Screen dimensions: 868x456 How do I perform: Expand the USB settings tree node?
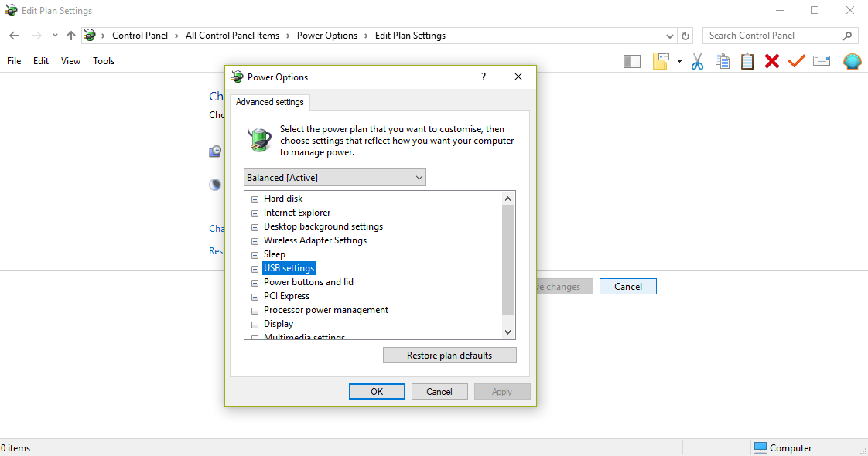pyautogui.click(x=255, y=269)
